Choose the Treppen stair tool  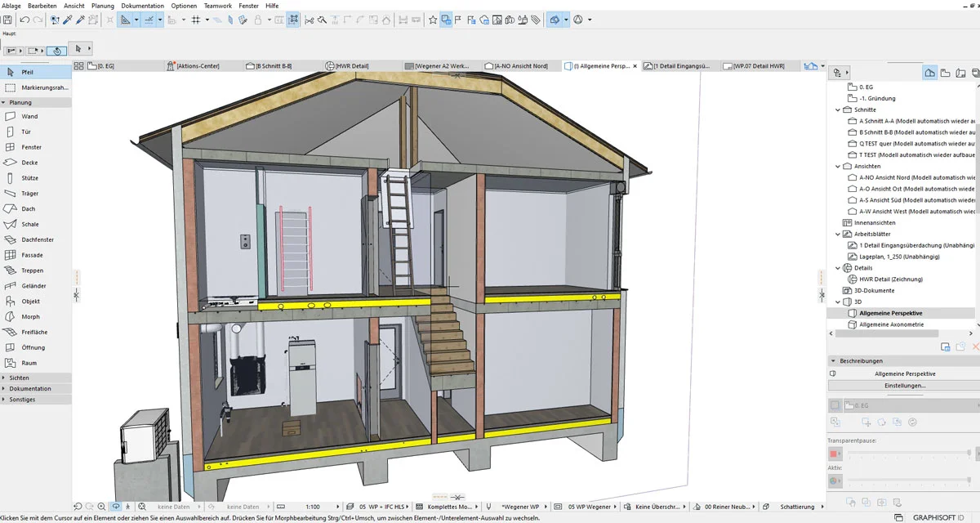32,270
